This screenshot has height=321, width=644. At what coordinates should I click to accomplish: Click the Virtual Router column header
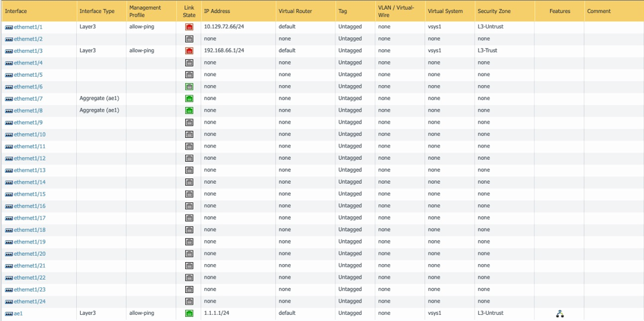pos(295,11)
